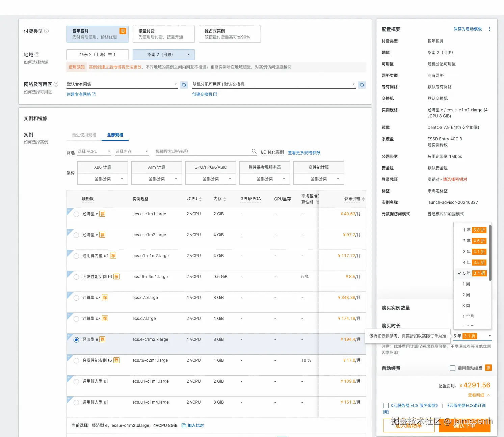Click the vCPU column sort icon
This screenshot has height=437, width=504.
coord(200,199)
